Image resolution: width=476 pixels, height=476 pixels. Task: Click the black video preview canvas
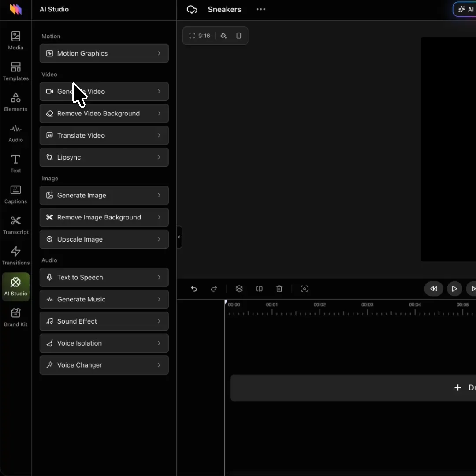[x=448, y=149]
